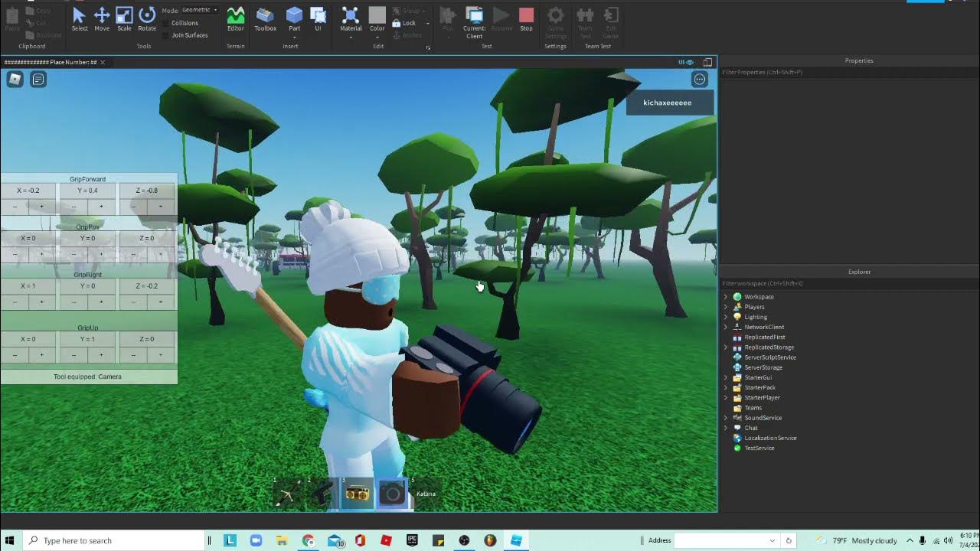Select ServerStorage in Explorer
This screenshot has width=980, height=551.
[763, 367]
